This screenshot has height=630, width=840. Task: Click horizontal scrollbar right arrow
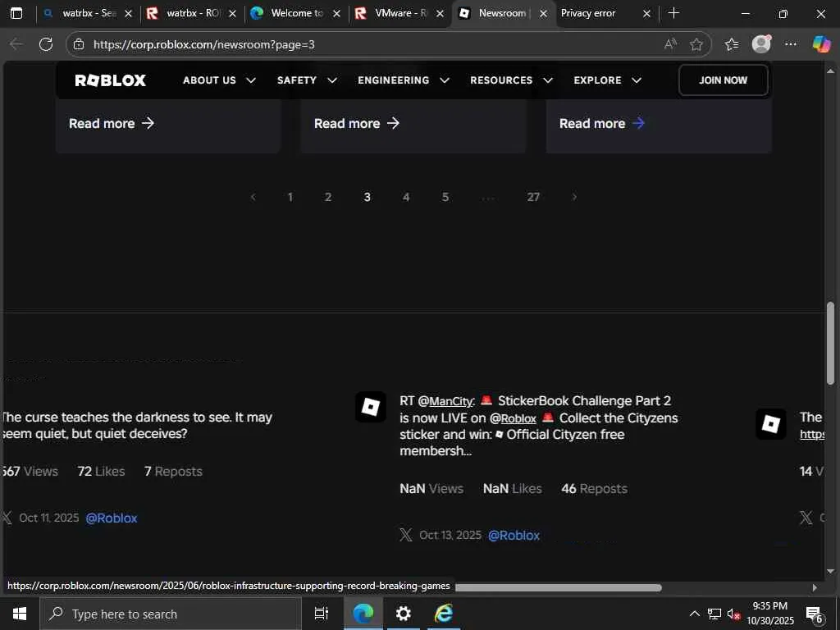click(815, 587)
